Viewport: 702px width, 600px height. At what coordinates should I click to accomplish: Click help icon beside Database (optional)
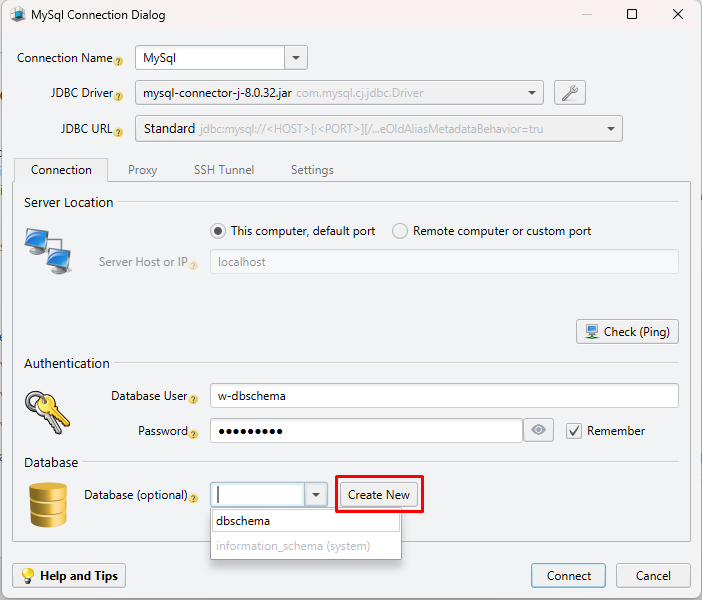[x=193, y=498]
